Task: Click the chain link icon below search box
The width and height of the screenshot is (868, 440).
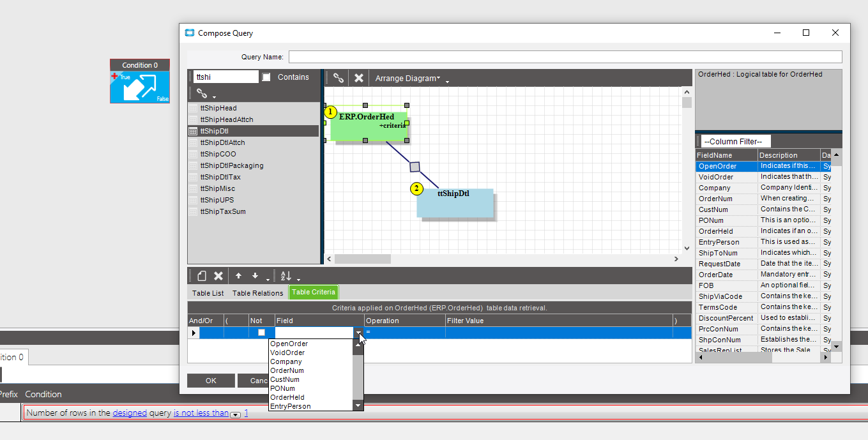Action: pyautogui.click(x=202, y=93)
